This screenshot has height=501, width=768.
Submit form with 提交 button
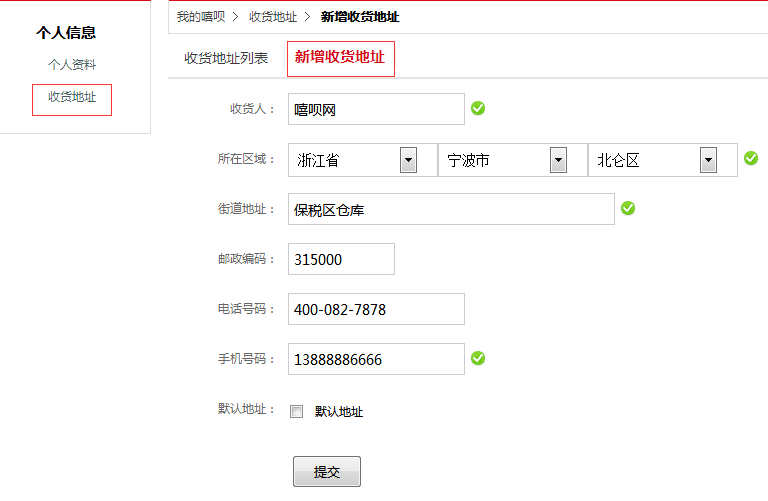[327, 472]
